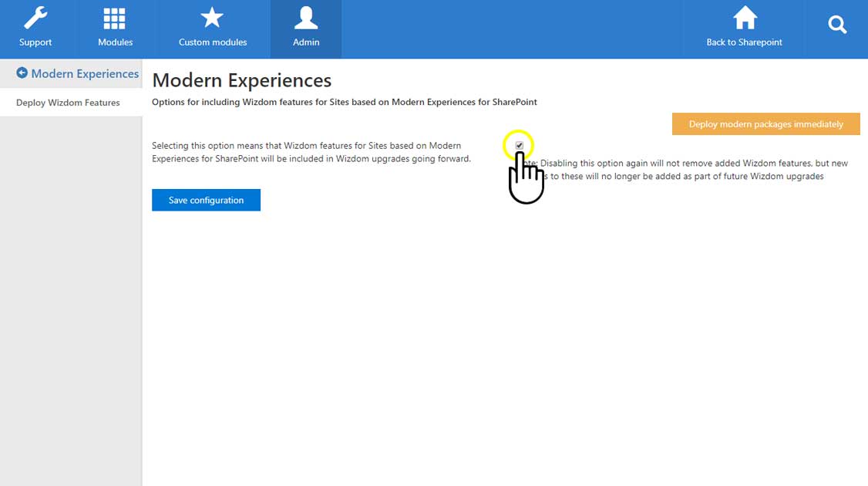Toggle the Modern Experiences include checkbox
Screen dimensions: 868x486
(x=520, y=145)
